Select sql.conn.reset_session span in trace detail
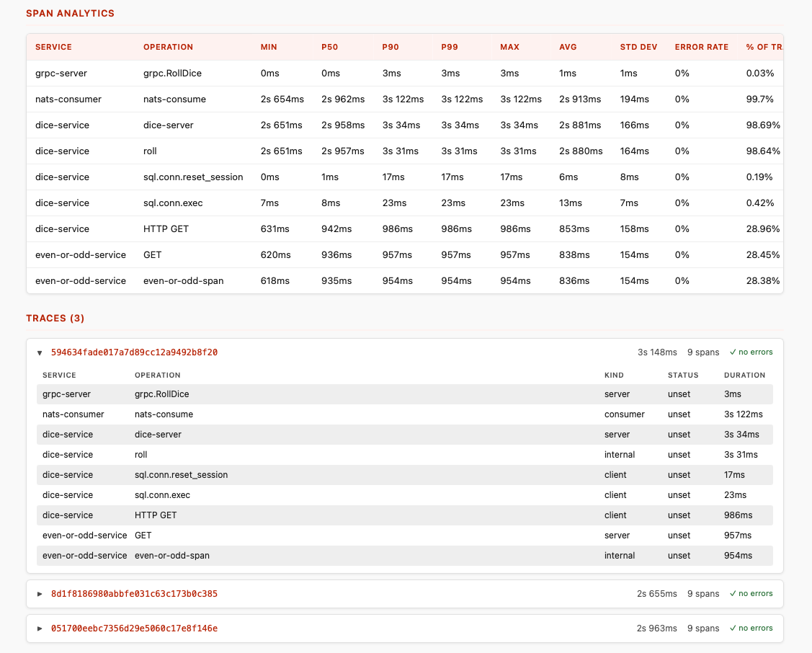The width and height of the screenshot is (812, 653). 404,475
